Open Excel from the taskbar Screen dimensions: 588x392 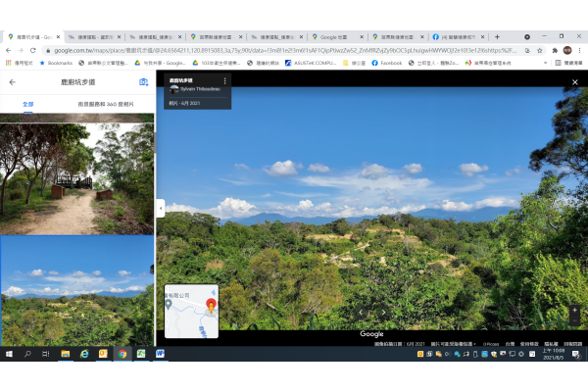[x=141, y=354]
